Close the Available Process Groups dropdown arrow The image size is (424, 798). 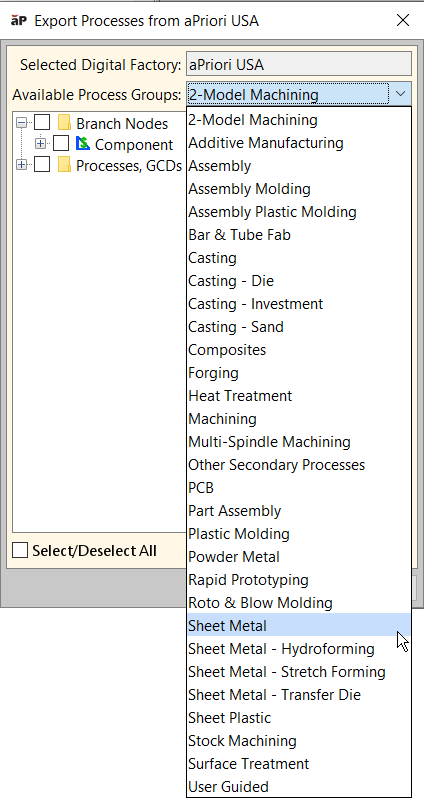(x=401, y=94)
